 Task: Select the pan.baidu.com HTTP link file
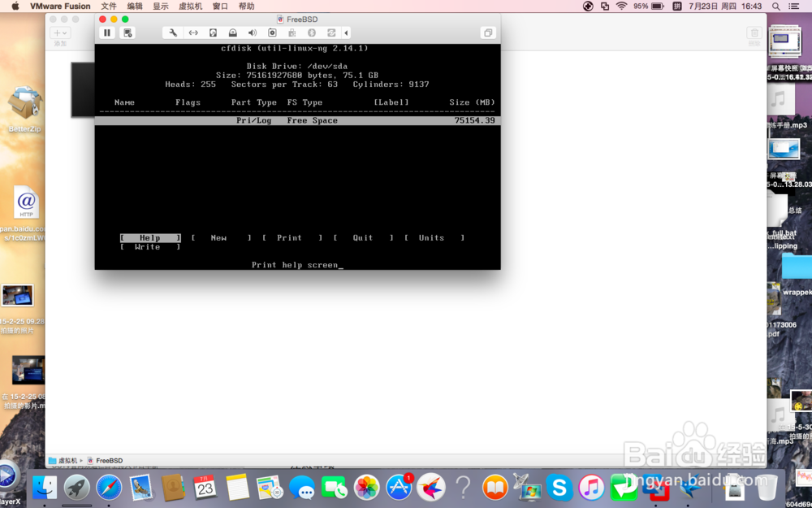click(24, 214)
